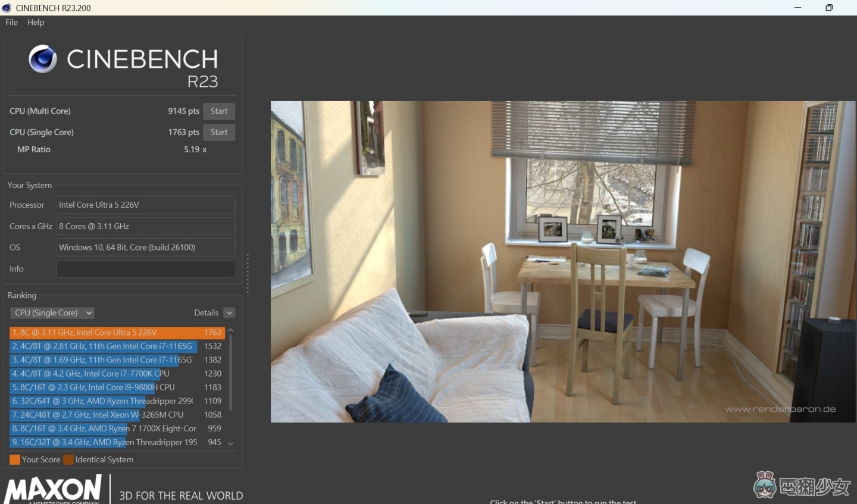Click the 9145 pts multi core score

183,111
